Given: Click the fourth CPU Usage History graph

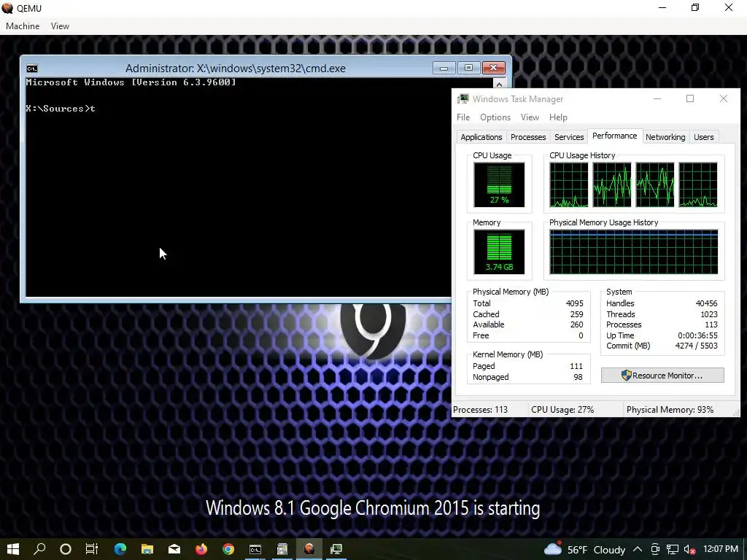Looking at the screenshot, I should [698, 184].
